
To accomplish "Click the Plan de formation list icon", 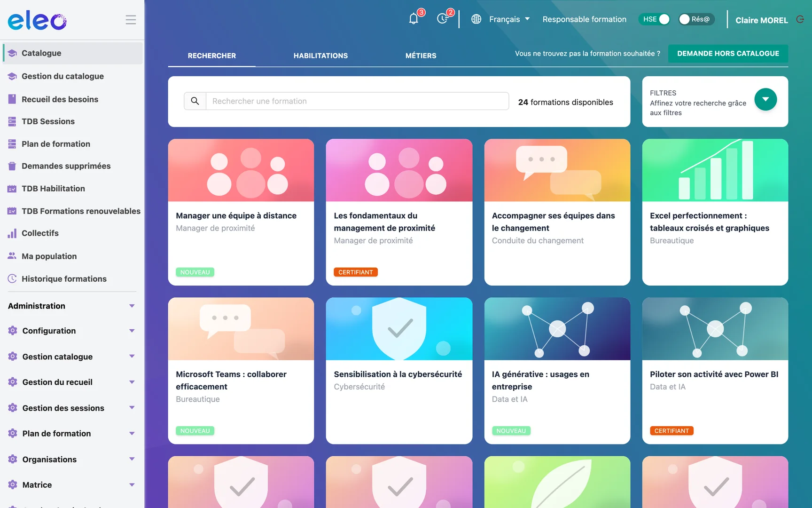I will 12,144.
